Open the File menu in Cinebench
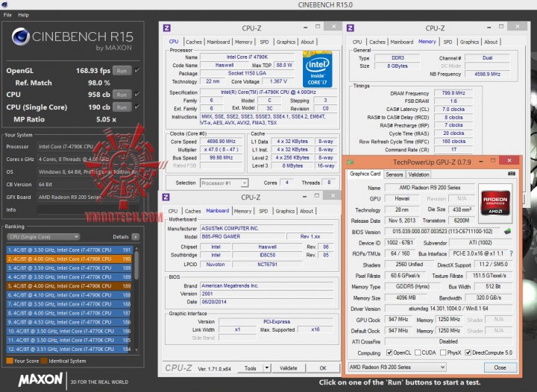 click(x=7, y=15)
